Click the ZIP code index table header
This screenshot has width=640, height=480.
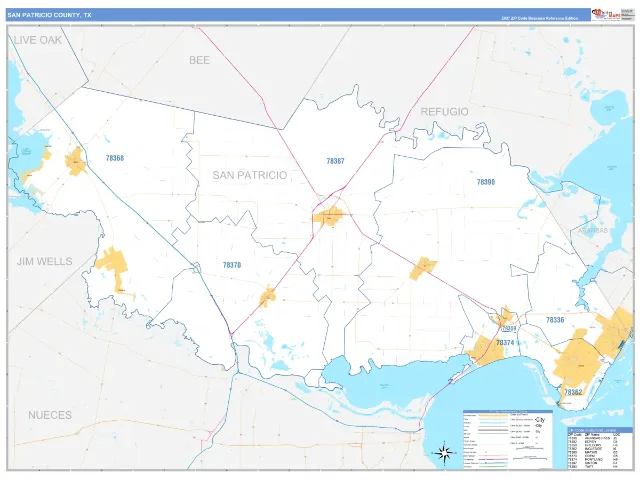tap(600, 430)
